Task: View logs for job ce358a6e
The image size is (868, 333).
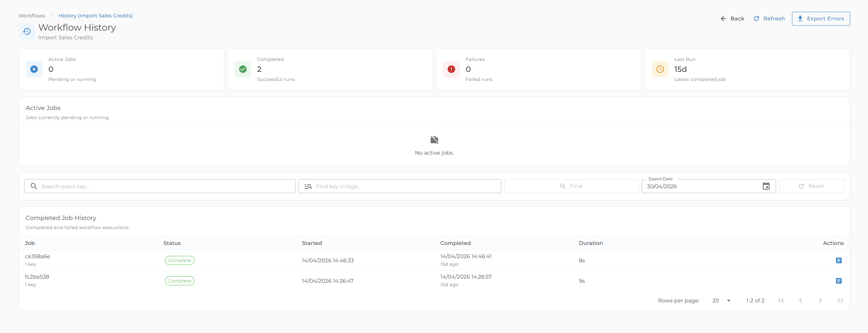Action: pos(839,260)
